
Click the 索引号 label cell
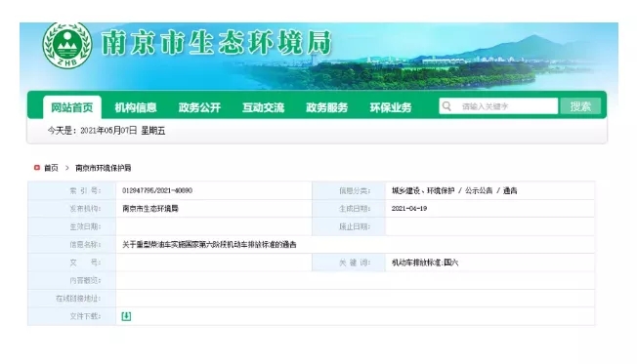click(x=72, y=190)
